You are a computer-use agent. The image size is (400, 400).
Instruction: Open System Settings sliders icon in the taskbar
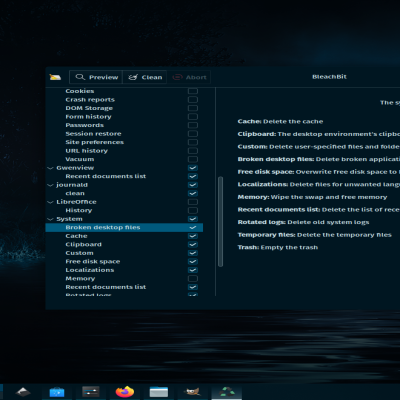pos(91,392)
